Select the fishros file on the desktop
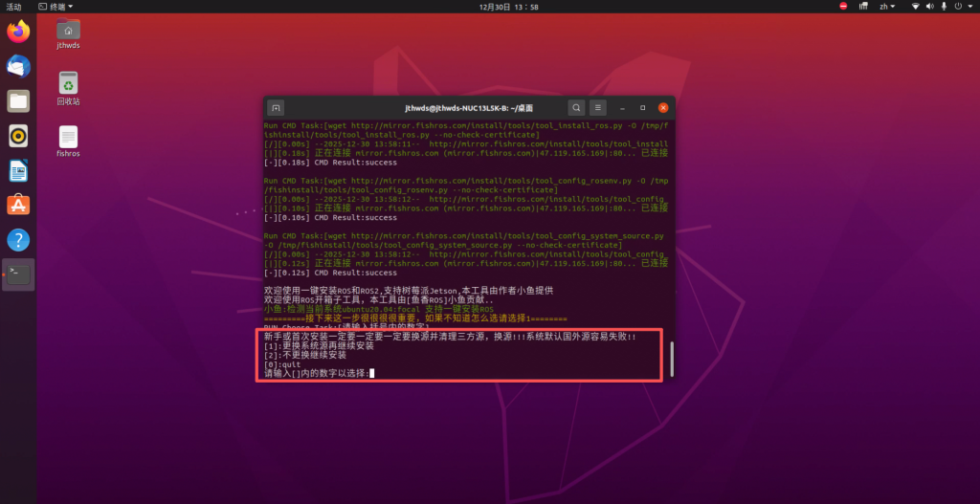The width and height of the screenshot is (980, 504). 68,142
